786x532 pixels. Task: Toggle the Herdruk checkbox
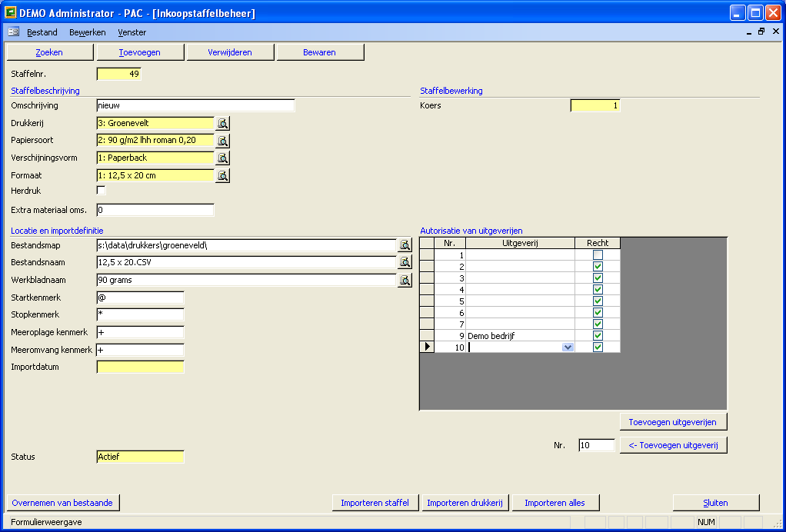102,191
